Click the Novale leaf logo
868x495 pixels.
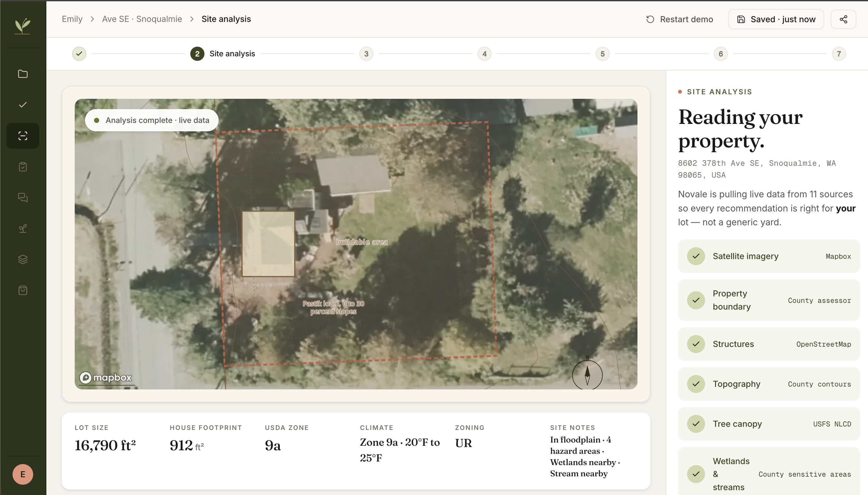23,26
